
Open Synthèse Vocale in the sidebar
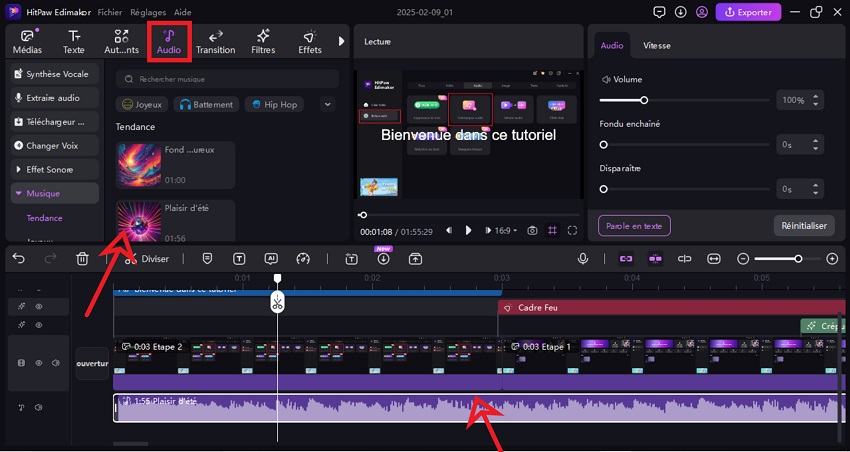pyautogui.click(x=55, y=74)
